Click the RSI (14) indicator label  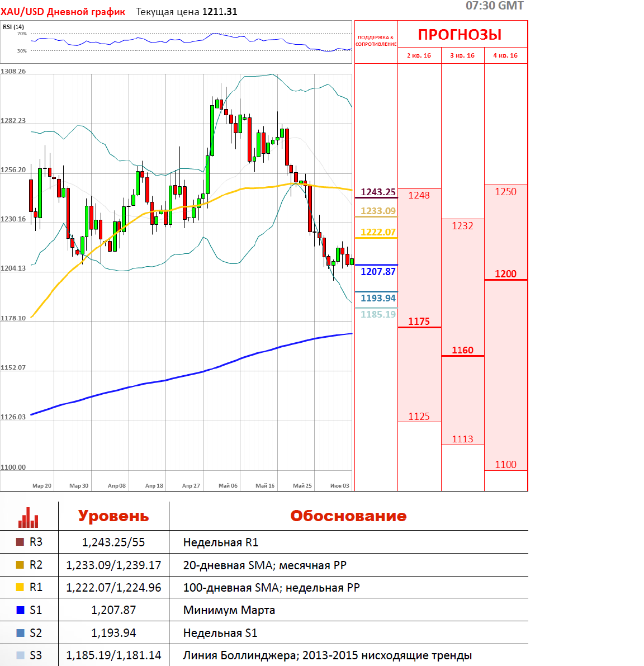click(x=13, y=27)
